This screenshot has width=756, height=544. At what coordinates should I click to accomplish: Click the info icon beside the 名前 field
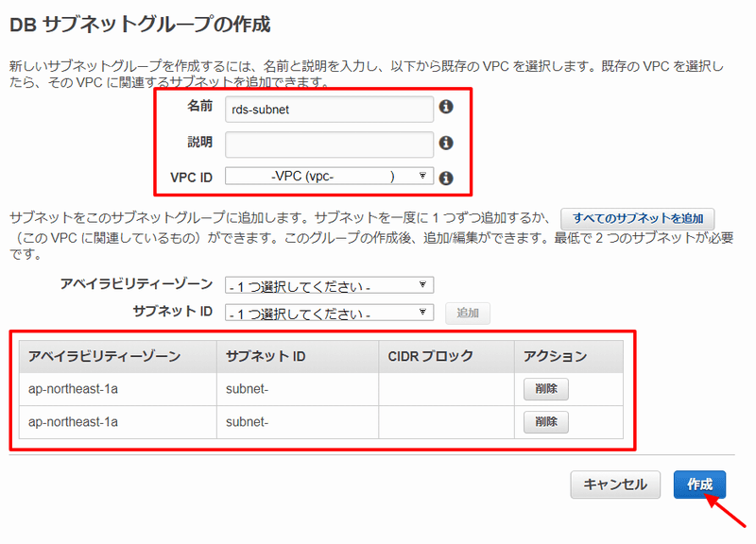pyautogui.click(x=446, y=108)
